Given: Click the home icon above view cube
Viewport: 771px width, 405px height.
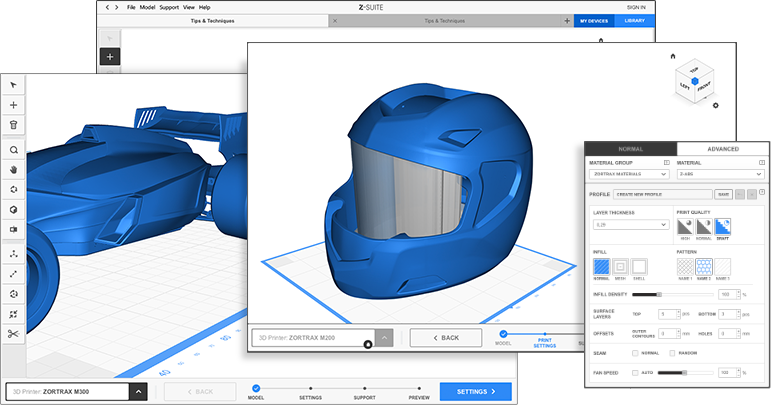Looking at the screenshot, I should point(673,56).
